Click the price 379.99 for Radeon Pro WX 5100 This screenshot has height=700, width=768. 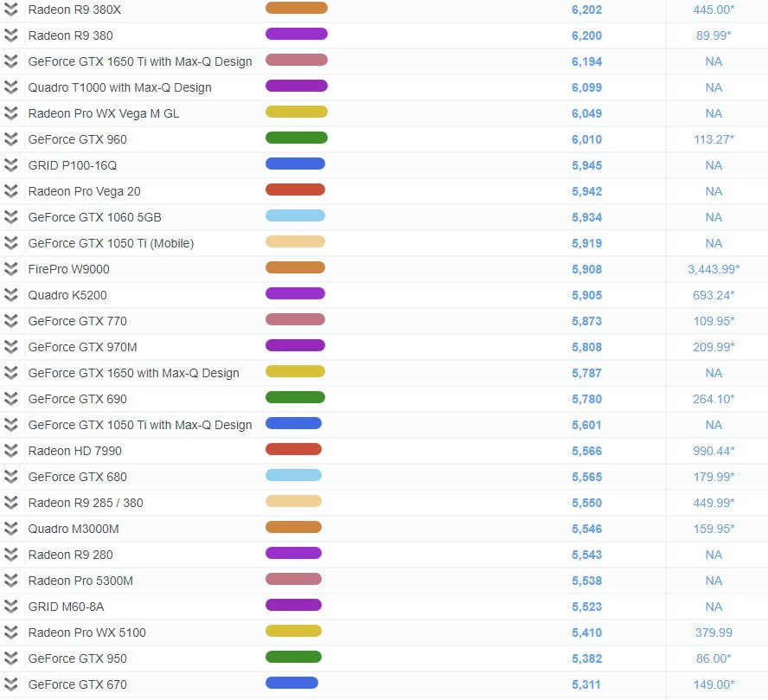point(714,633)
